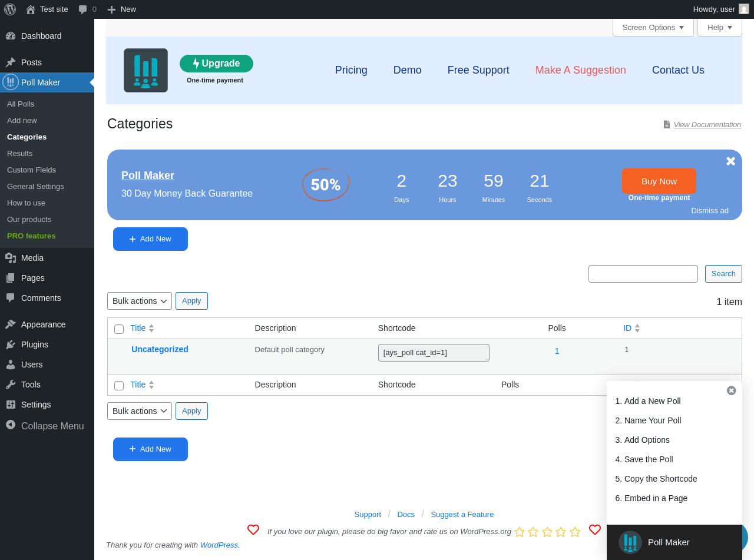Click the bottom Add New button
Viewport: 754px width, 560px height.
(150, 449)
